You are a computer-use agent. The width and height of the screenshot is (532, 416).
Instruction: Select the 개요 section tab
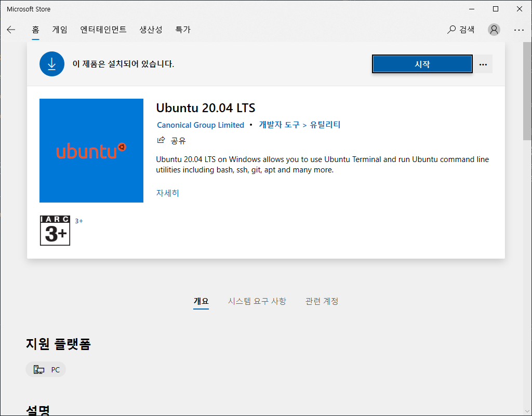tap(201, 301)
